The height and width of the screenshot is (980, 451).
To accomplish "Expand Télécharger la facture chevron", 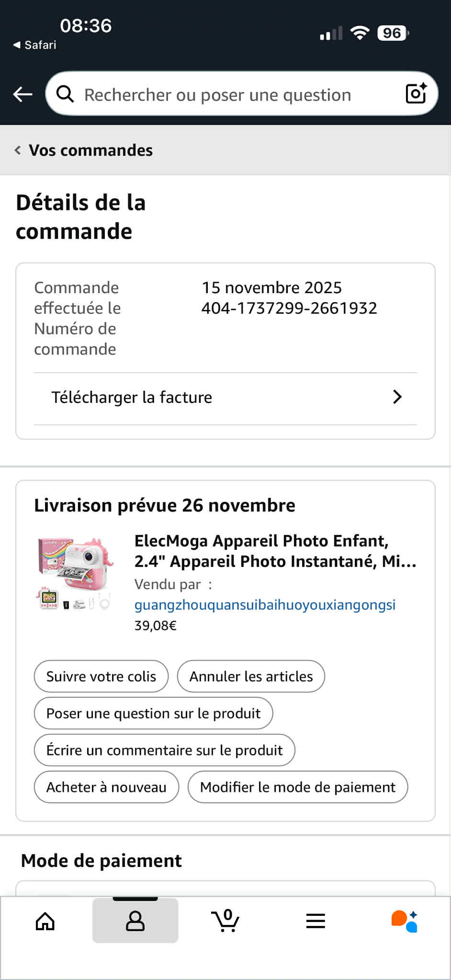I will coord(397,397).
